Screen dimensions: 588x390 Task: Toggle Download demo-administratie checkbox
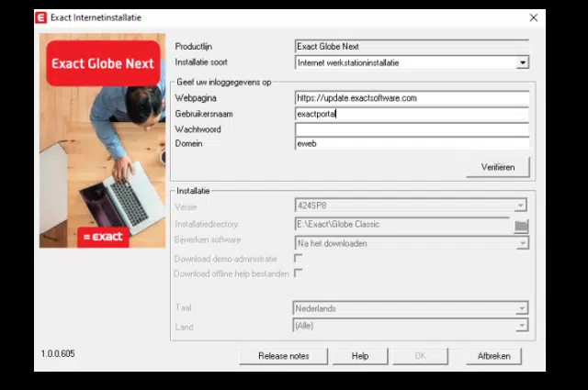[298, 258]
